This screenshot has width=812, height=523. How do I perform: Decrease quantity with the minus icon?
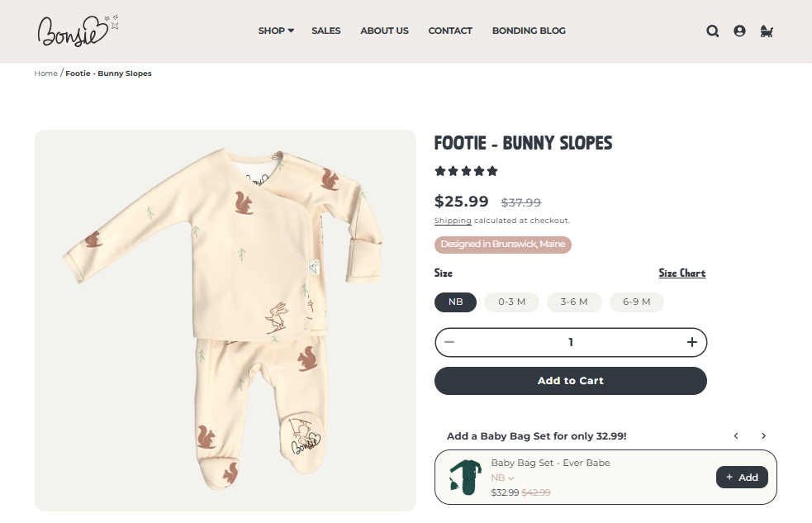[x=449, y=342]
